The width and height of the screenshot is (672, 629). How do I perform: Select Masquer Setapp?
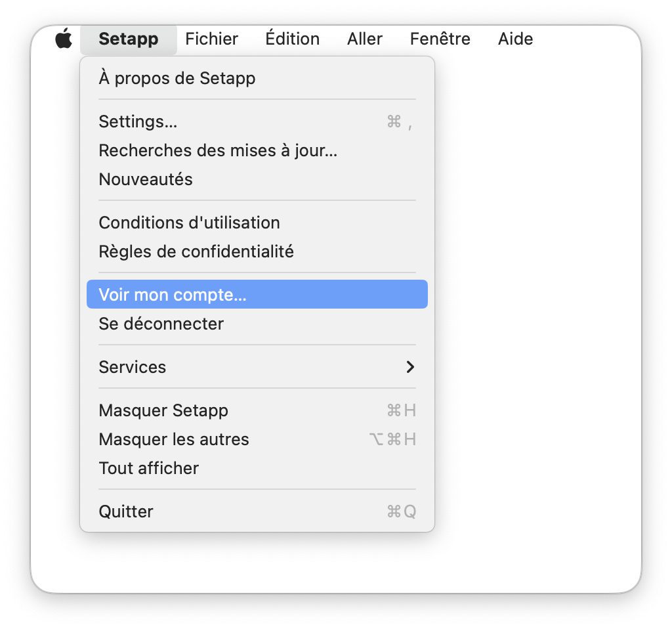click(257, 410)
